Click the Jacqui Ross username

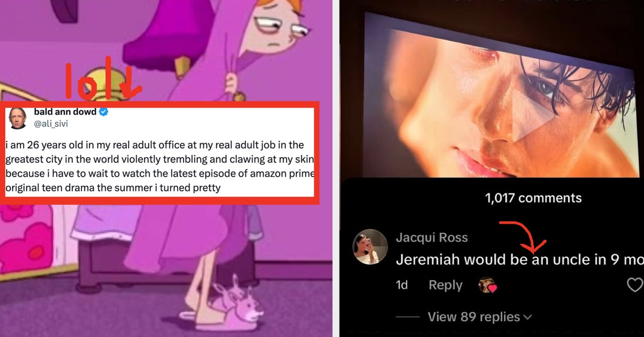[432, 238]
